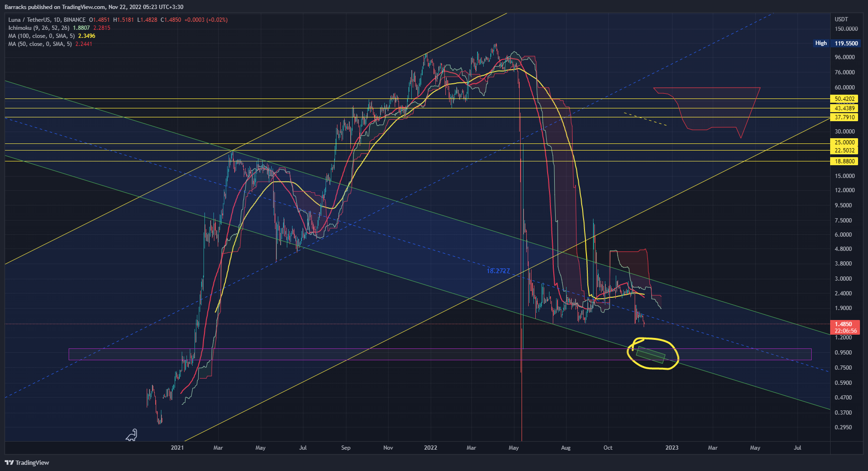Click the Oct label on time axis
This screenshot has width=868, height=471.
(608, 448)
